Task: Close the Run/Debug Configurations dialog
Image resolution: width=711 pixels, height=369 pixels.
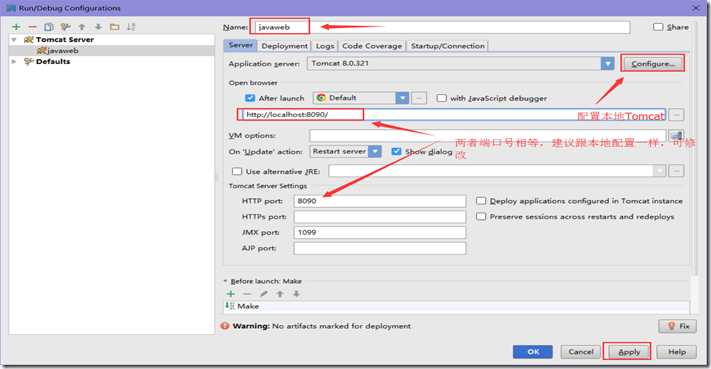Action: pyautogui.click(x=696, y=8)
